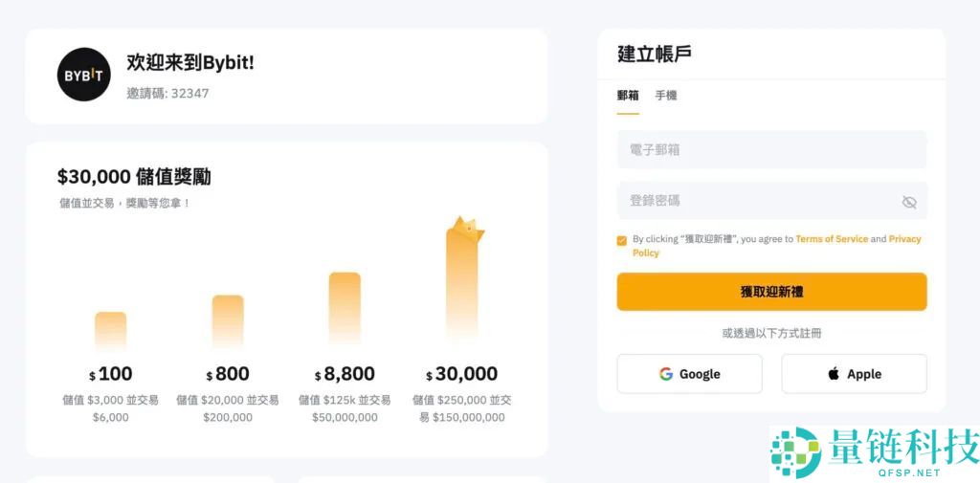The image size is (980, 483).
Task: Switch to the 手機 tab
Action: click(x=666, y=96)
